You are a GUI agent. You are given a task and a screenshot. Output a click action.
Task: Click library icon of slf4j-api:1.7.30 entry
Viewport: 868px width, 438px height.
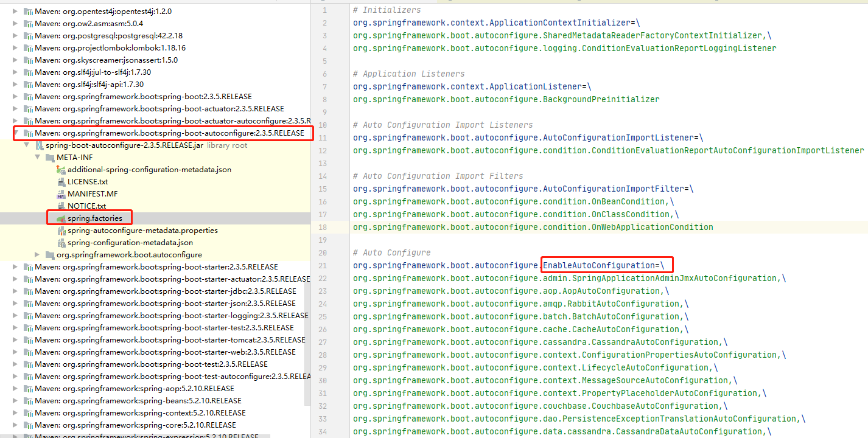(28, 85)
